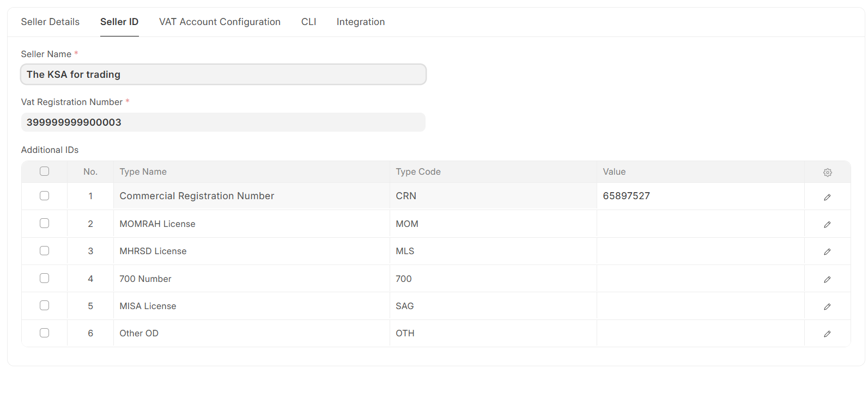Switch to the Seller Details tab
Image resolution: width=868 pixels, height=400 pixels.
pyautogui.click(x=50, y=22)
